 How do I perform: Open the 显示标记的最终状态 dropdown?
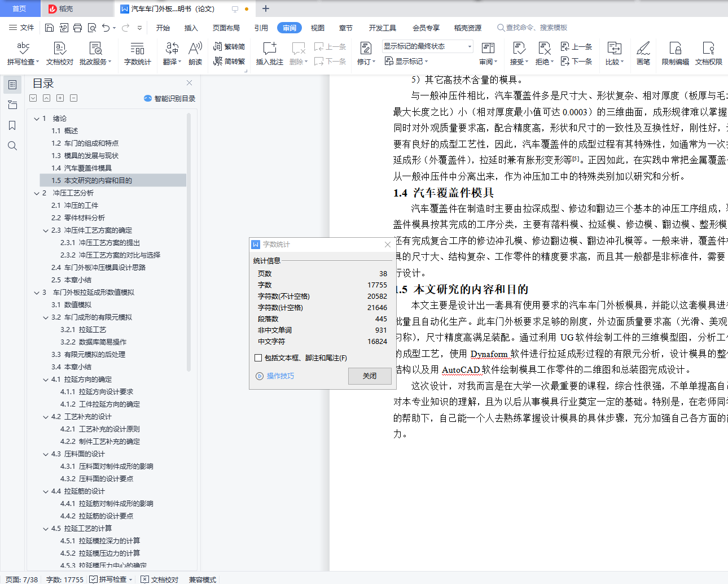pyautogui.click(x=428, y=46)
